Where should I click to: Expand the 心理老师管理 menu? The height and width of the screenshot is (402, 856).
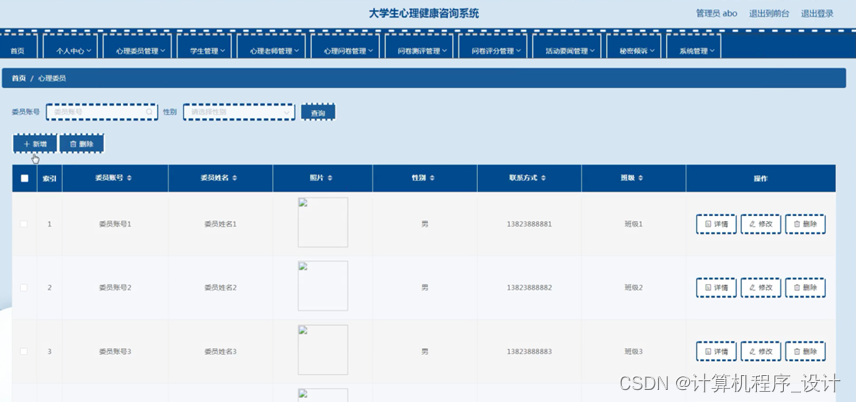271,47
